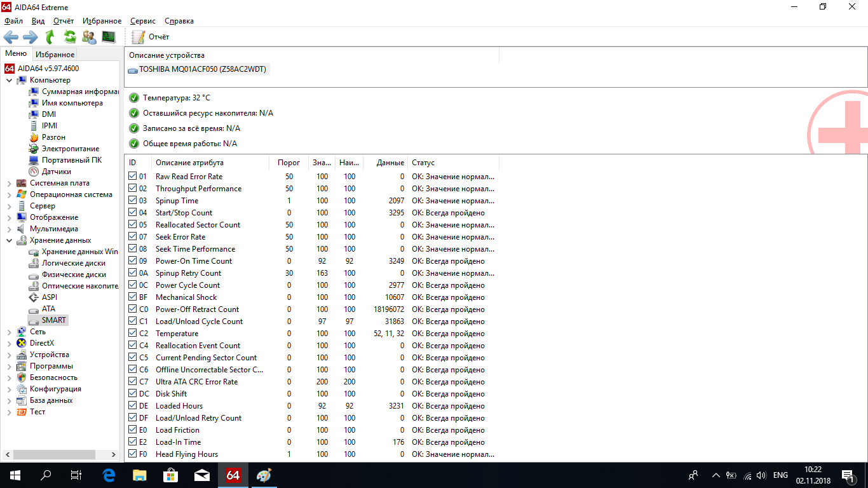Viewport: 868px width, 488px height.
Task: Open Microsoft Edge from taskbar
Action: [109, 475]
